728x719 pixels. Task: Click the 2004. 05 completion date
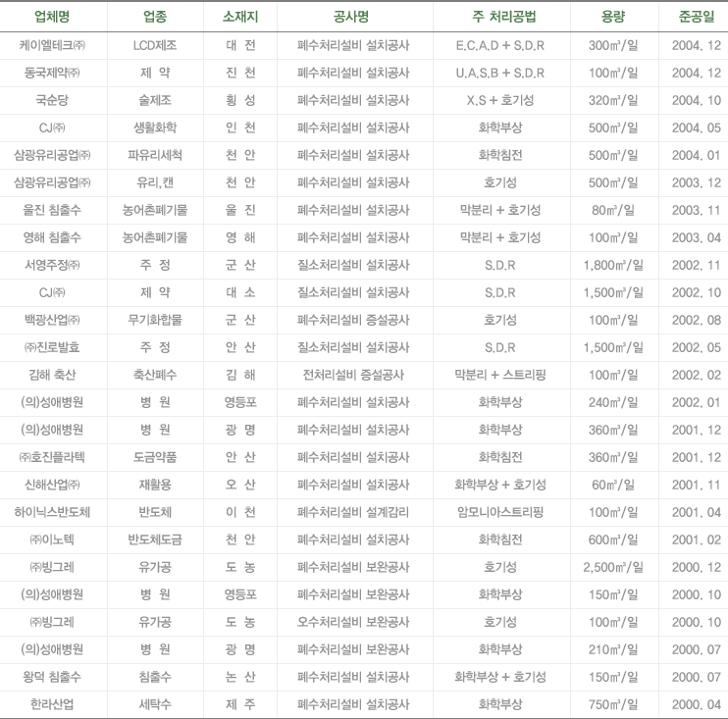click(x=696, y=128)
